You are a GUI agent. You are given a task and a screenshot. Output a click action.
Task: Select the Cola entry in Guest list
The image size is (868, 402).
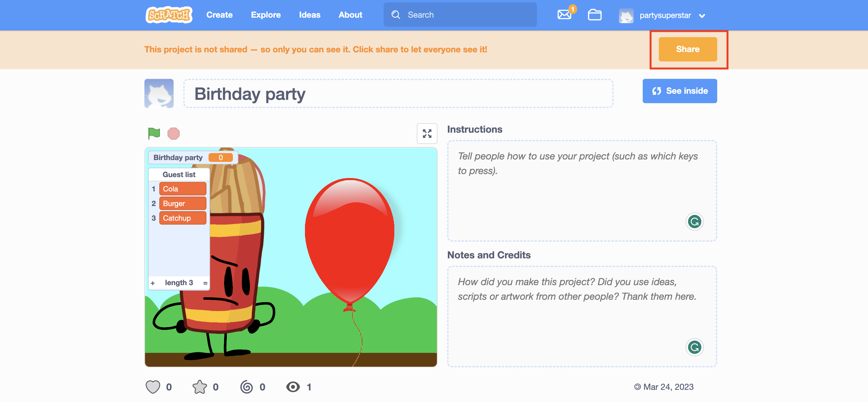pyautogui.click(x=182, y=189)
